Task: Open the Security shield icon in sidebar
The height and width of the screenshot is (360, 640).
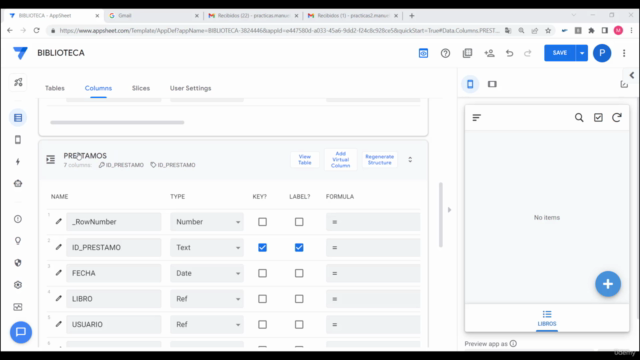Action: pos(18,263)
